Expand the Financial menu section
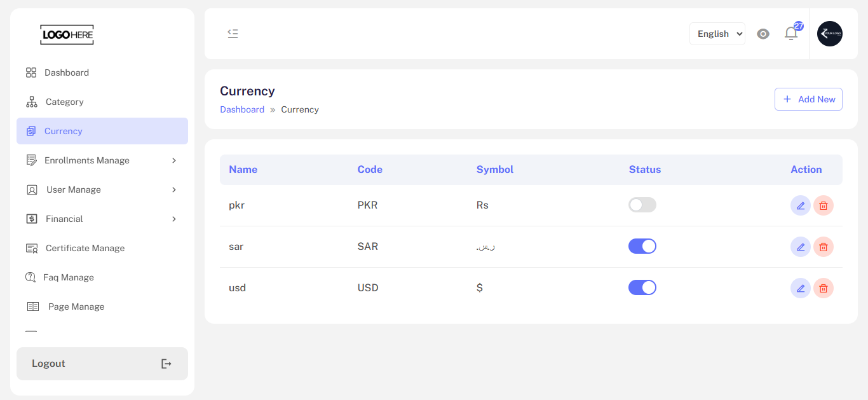This screenshot has width=868, height=400. [102, 219]
